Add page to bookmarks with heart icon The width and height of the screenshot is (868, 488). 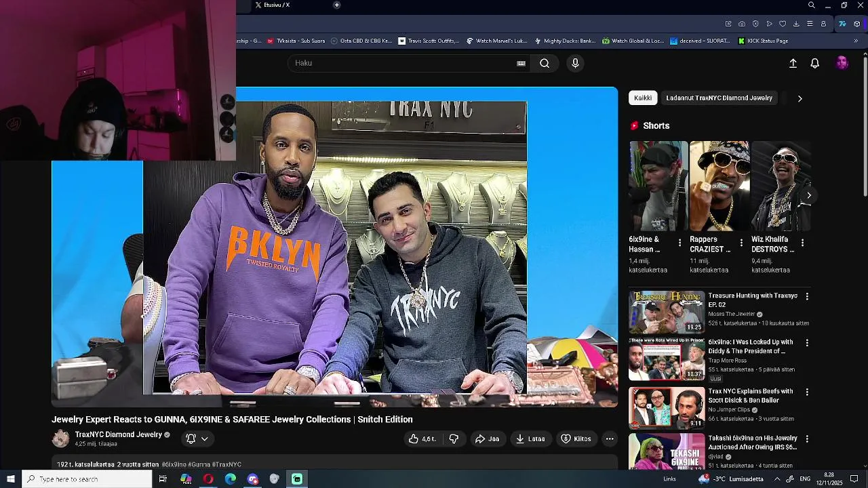click(x=783, y=24)
